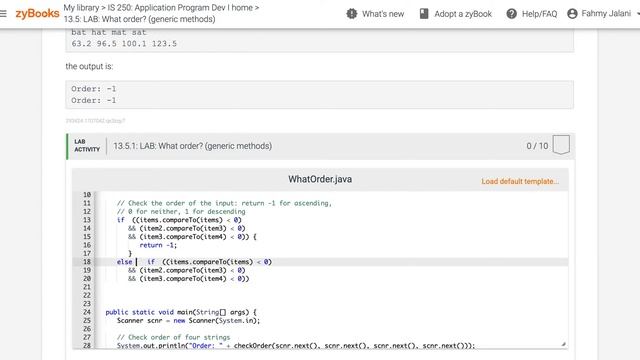Click the zyBooks logo
The height and width of the screenshot is (360, 640).
coord(38,13)
